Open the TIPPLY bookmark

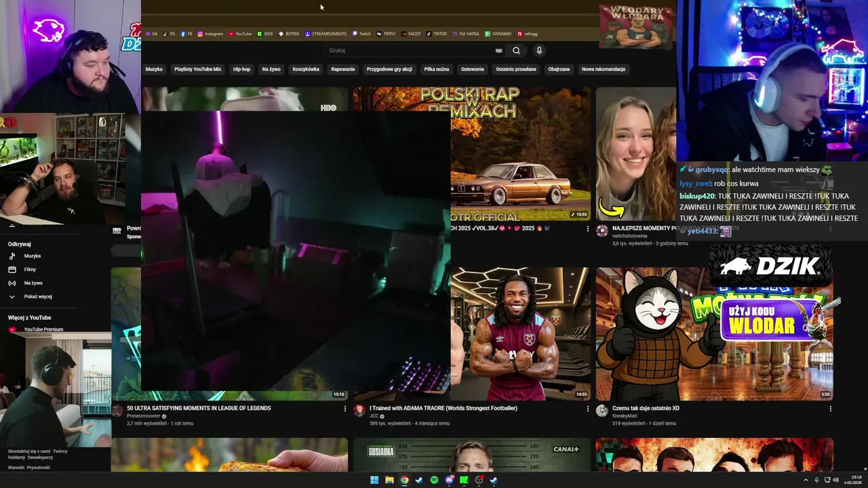click(x=386, y=33)
